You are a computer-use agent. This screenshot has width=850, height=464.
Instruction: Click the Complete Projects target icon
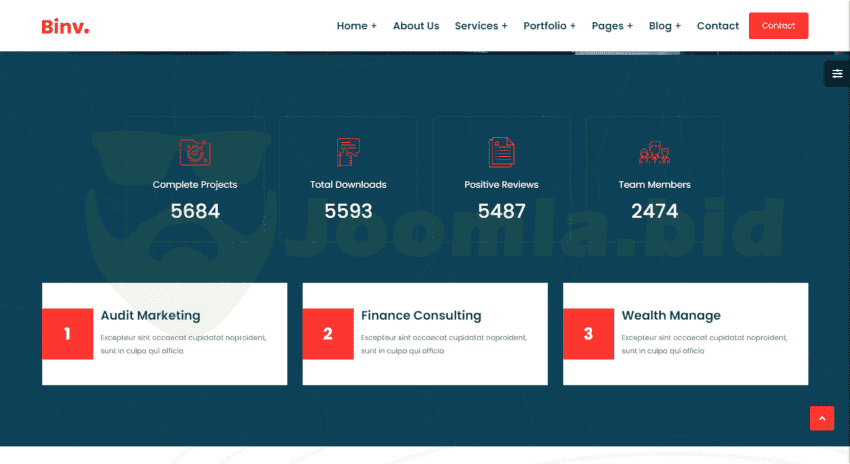click(195, 152)
